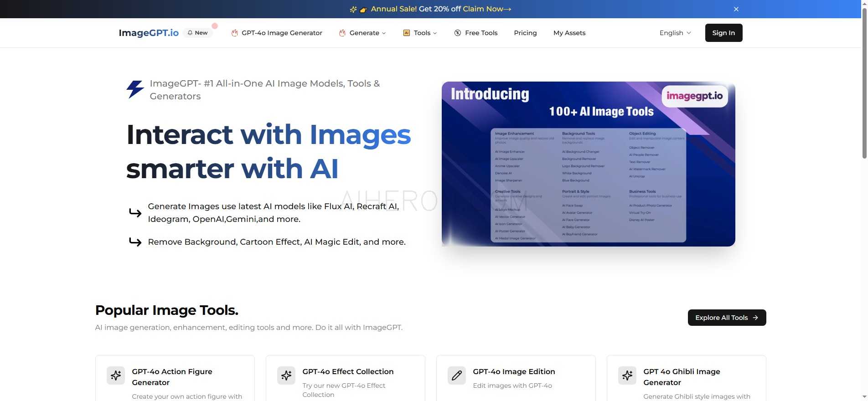The width and height of the screenshot is (868, 401).
Task: Open My Assets
Action: (569, 33)
